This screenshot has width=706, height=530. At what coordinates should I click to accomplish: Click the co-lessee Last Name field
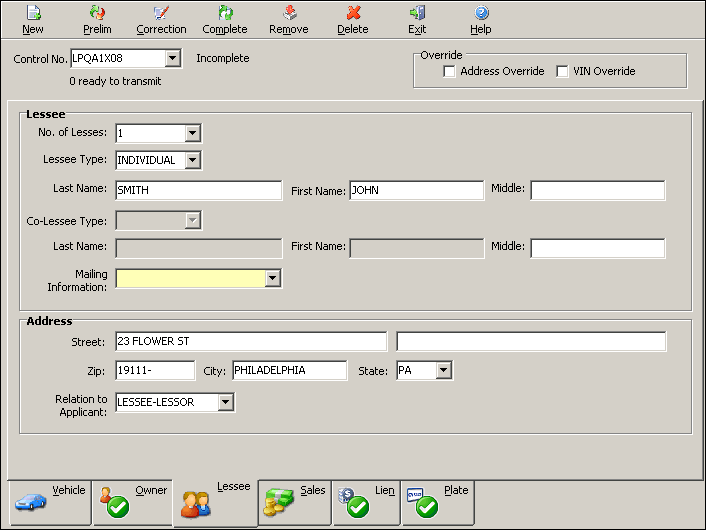tap(199, 249)
